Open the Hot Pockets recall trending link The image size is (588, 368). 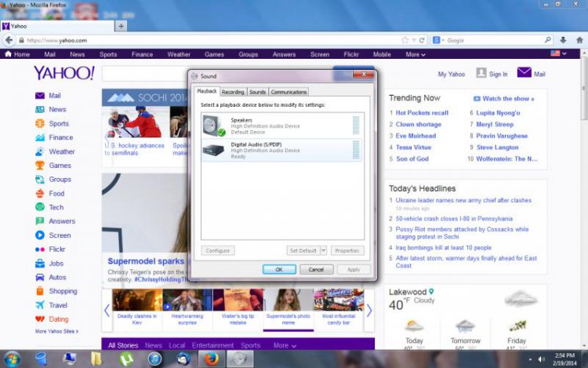422,113
